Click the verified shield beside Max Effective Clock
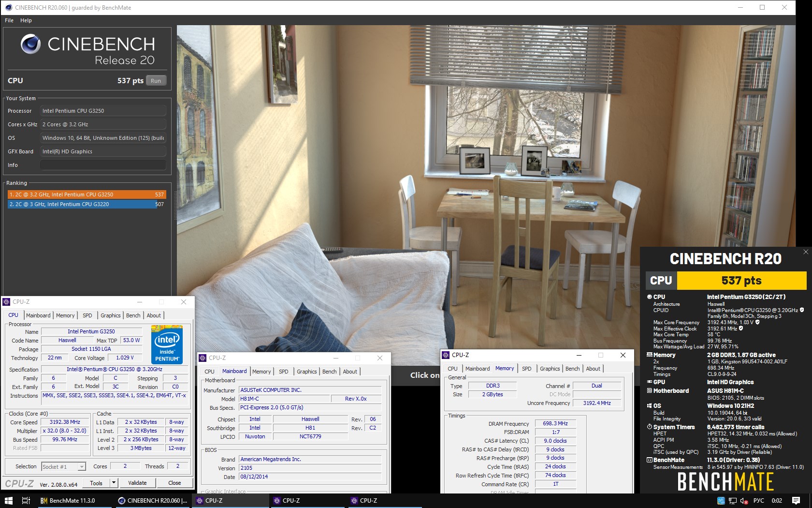Image resolution: width=812 pixels, height=508 pixels. click(x=740, y=329)
